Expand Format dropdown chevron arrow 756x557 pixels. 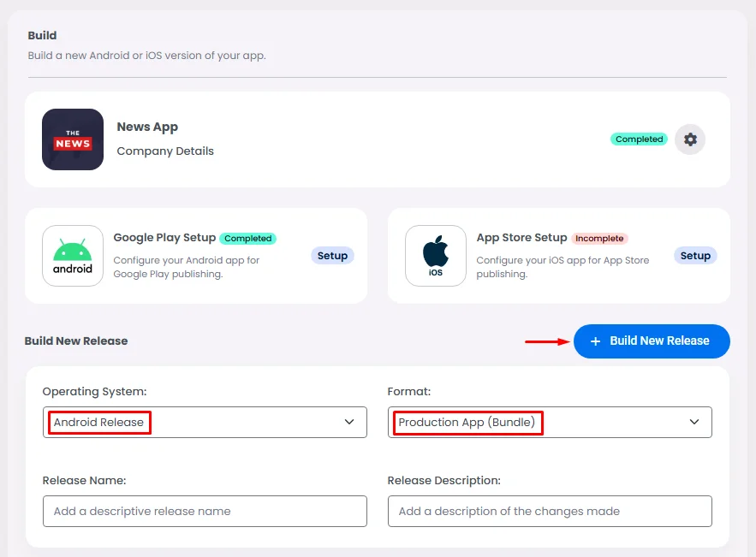[x=694, y=423]
